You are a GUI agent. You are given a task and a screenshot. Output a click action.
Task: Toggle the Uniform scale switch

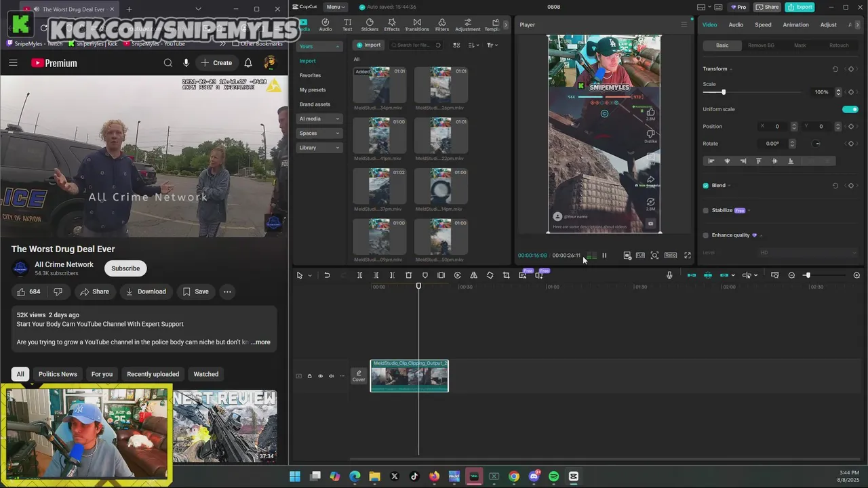(x=850, y=109)
